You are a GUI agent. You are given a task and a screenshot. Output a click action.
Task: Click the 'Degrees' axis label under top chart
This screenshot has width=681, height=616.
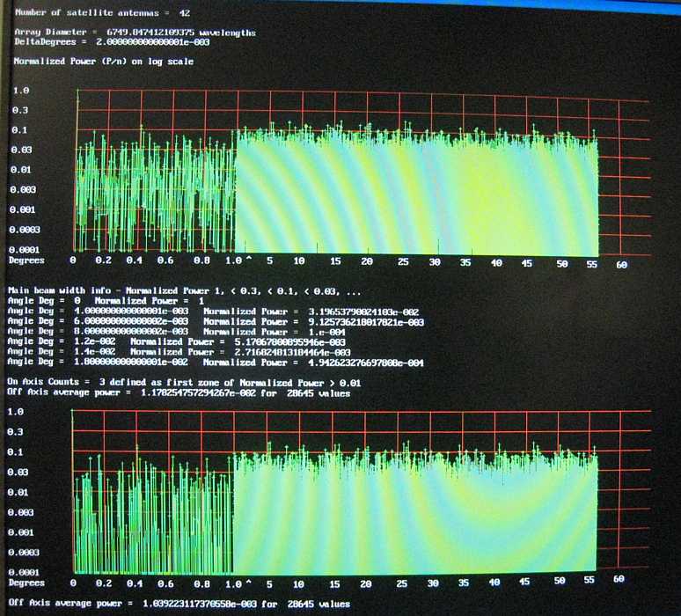coord(26,260)
